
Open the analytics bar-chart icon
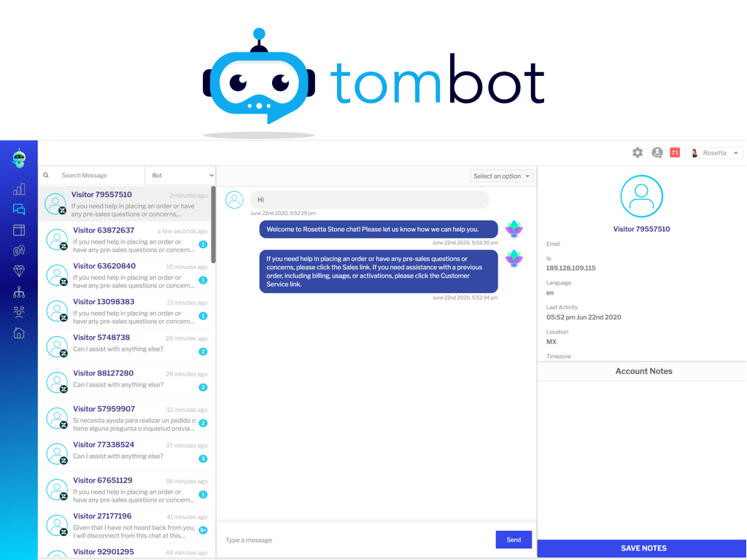point(18,189)
